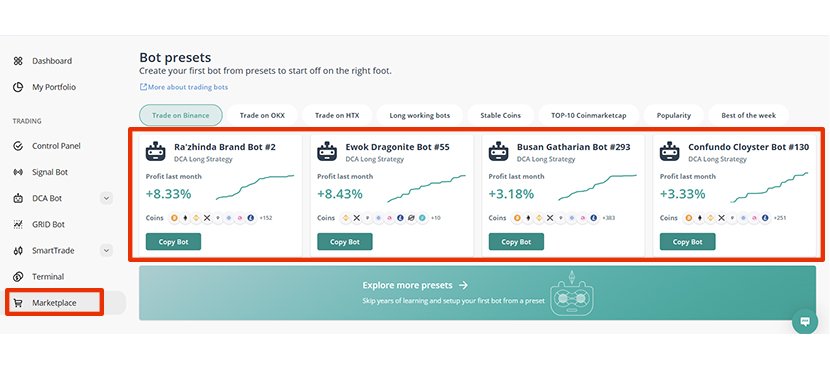The height and width of the screenshot is (370, 830).
Task: Click Copy Bot for Confundo Cloyster Bot
Action: point(687,242)
